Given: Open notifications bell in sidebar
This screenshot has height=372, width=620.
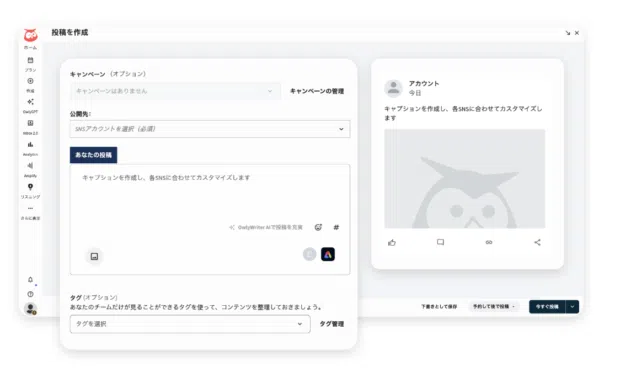Looking at the screenshot, I should point(30,279).
